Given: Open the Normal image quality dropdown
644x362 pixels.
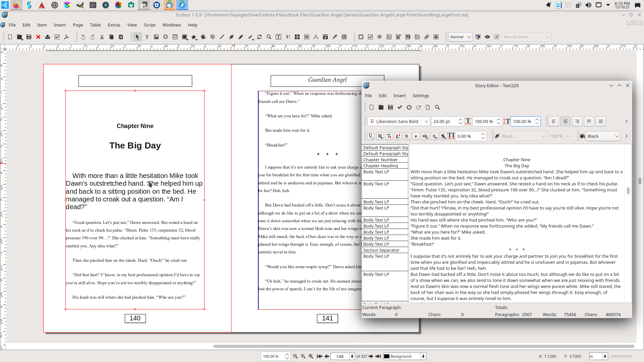Looking at the screenshot, I should point(461,37).
